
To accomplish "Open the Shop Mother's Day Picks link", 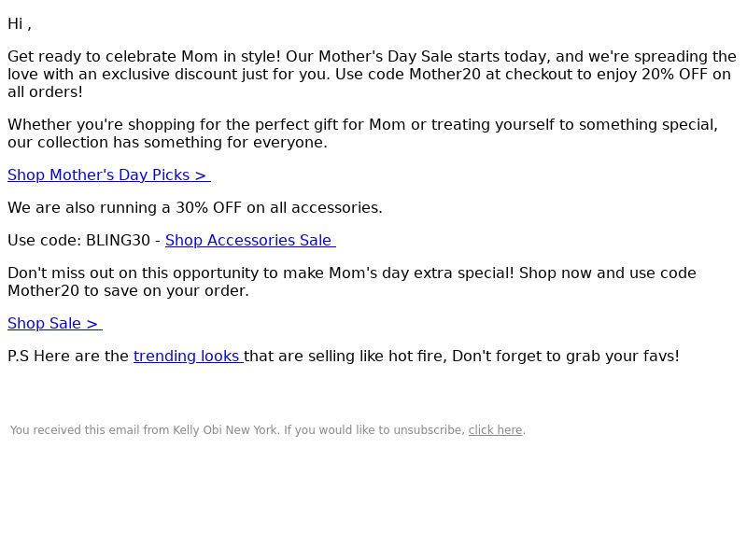I will click(x=109, y=175).
